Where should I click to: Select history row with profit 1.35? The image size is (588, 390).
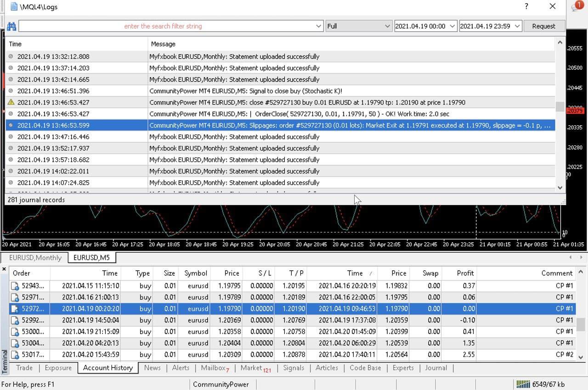pos(293,343)
